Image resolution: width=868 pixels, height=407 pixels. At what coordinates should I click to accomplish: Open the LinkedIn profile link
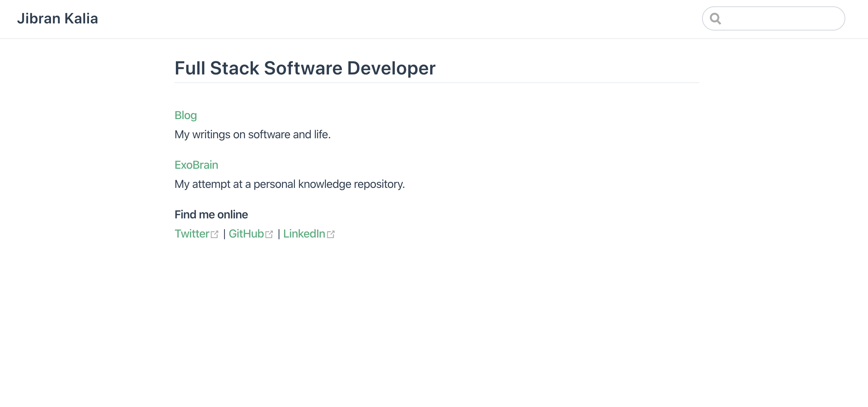coord(304,233)
